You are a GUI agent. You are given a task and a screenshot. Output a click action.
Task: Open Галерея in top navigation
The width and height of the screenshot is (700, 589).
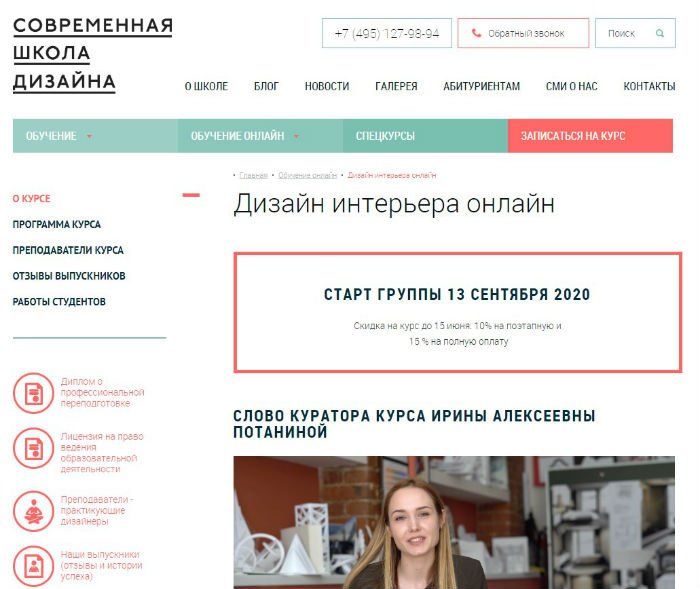396,86
